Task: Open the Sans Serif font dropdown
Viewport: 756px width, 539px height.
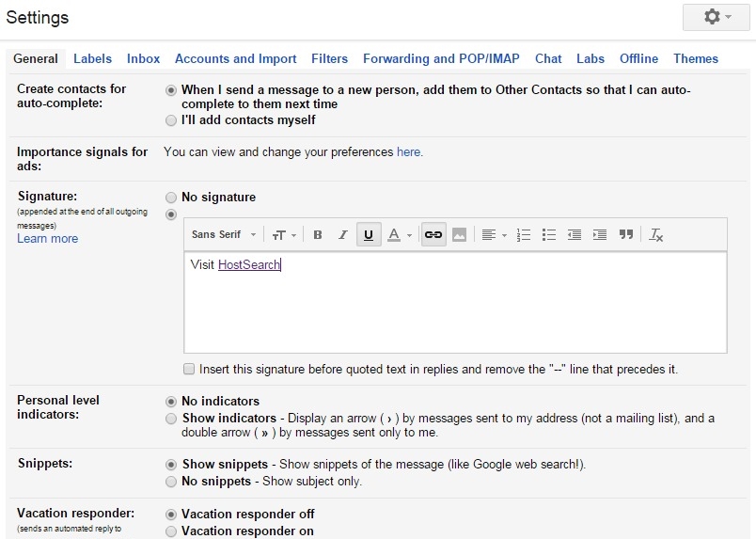Action: [224, 235]
